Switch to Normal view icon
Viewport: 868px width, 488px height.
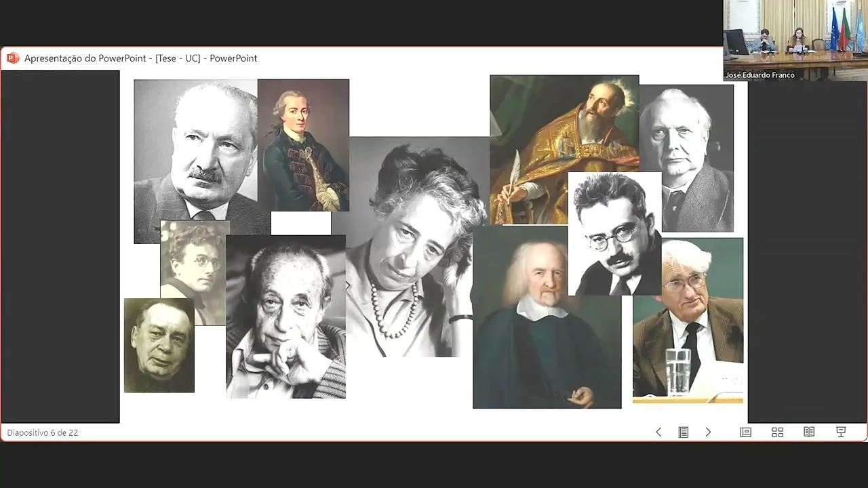pyautogui.click(x=746, y=432)
